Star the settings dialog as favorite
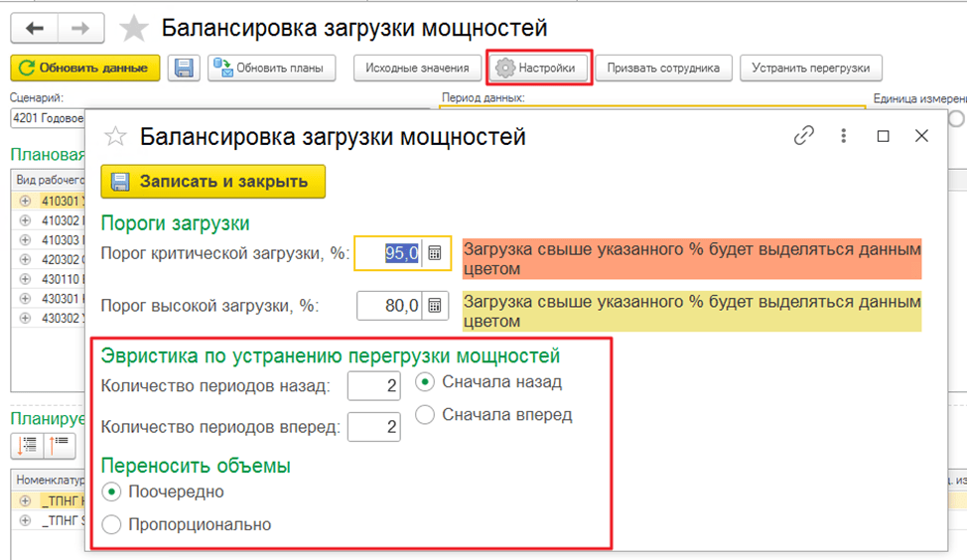967x560 pixels. [115, 136]
